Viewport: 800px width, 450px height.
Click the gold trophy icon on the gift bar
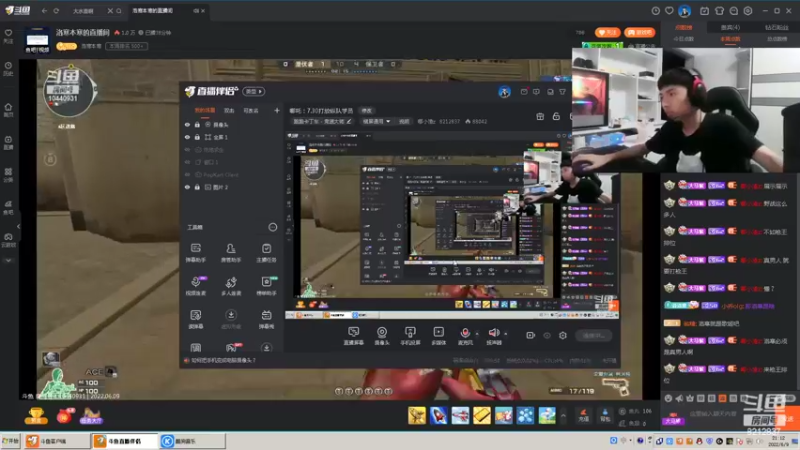click(x=36, y=416)
